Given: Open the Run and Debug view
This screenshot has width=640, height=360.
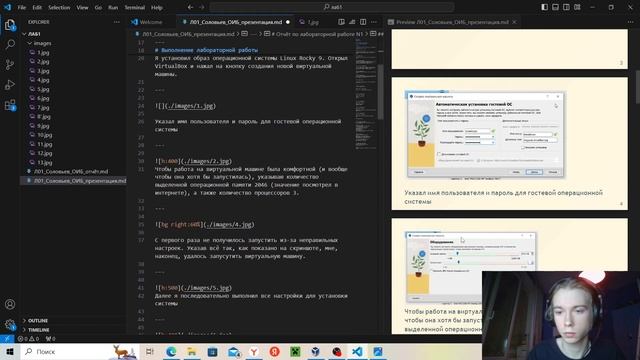Looking at the screenshot, I should click(x=10, y=84).
